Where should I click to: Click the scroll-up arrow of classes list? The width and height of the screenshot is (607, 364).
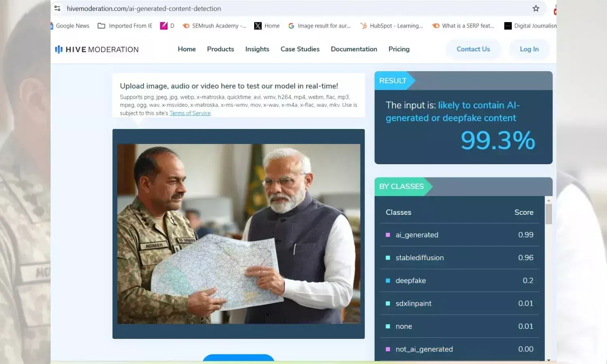[x=548, y=200]
